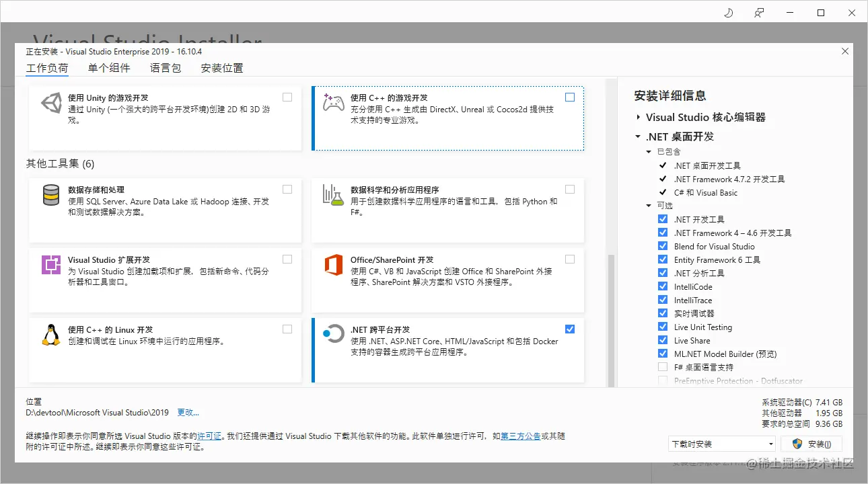The image size is (868, 484).
Task: Collapse the .NET 桌面开发 section
Action: tap(638, 136)
